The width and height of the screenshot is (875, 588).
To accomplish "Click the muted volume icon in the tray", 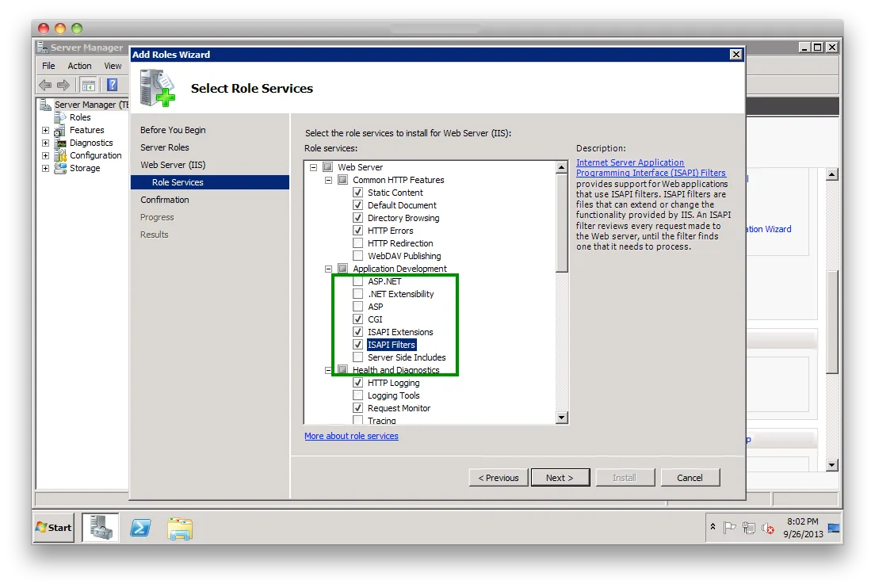I will coord(768,529).
